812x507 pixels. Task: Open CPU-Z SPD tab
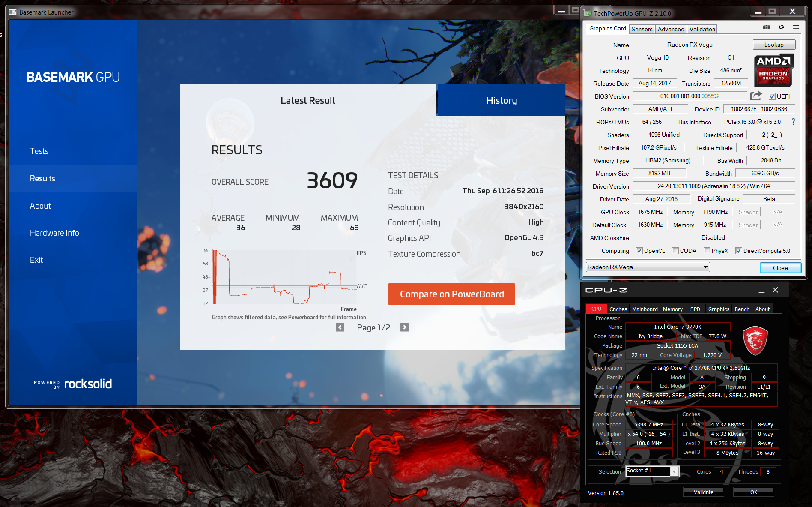695,309
